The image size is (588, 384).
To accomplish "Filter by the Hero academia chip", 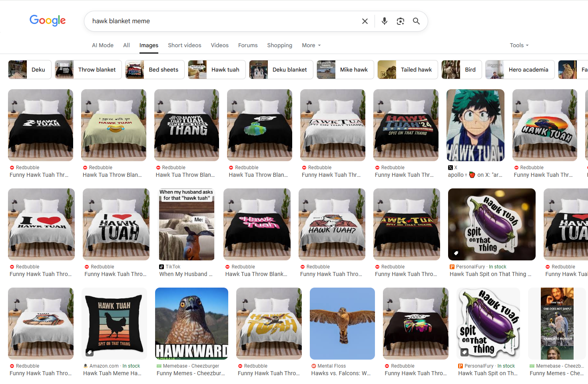I will pos(520,70).
